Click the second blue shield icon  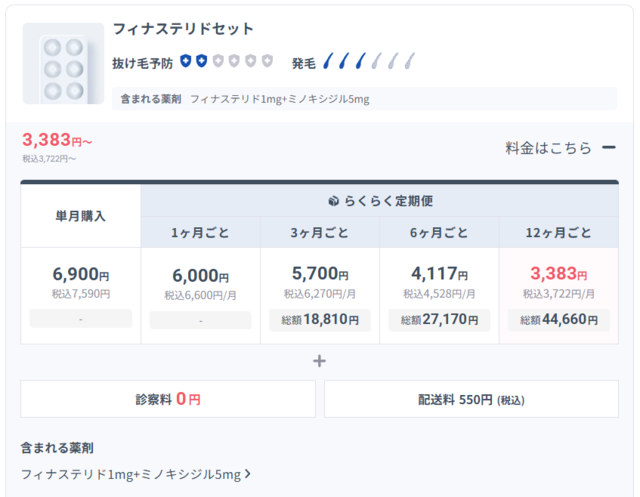[201, 62]
